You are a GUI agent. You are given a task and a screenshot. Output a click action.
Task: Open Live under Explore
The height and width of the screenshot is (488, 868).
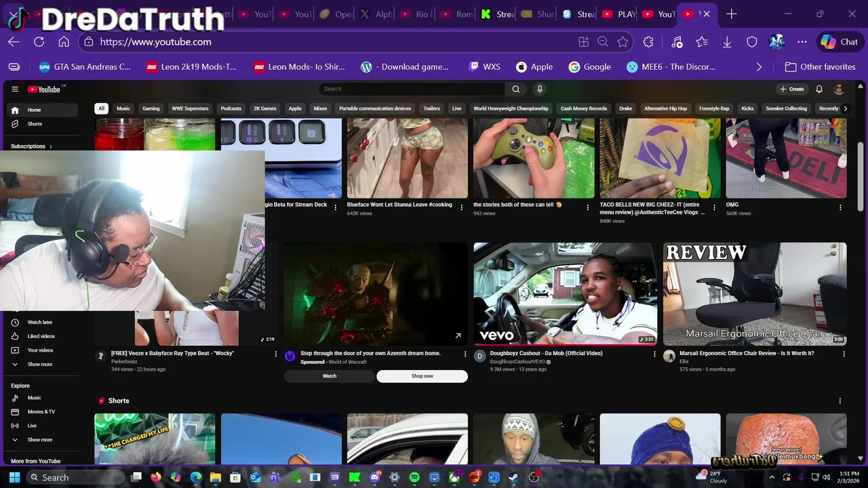tap(42, 426)
